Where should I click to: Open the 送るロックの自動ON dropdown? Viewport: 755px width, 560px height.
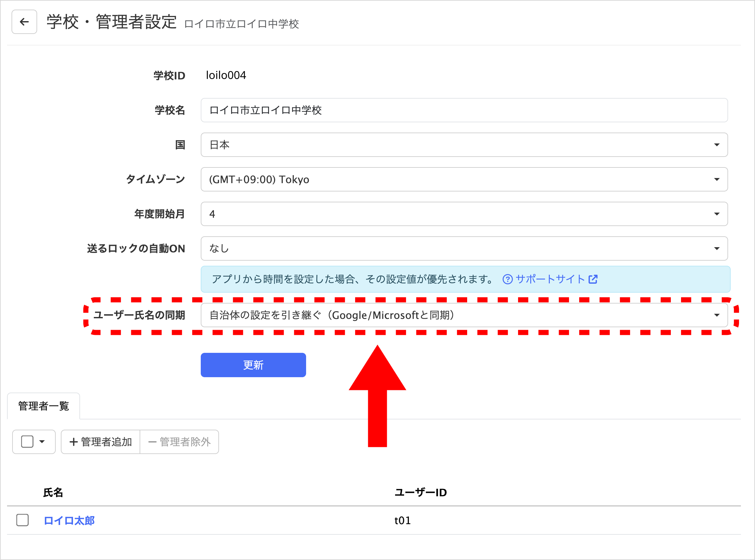coord(464,248)
